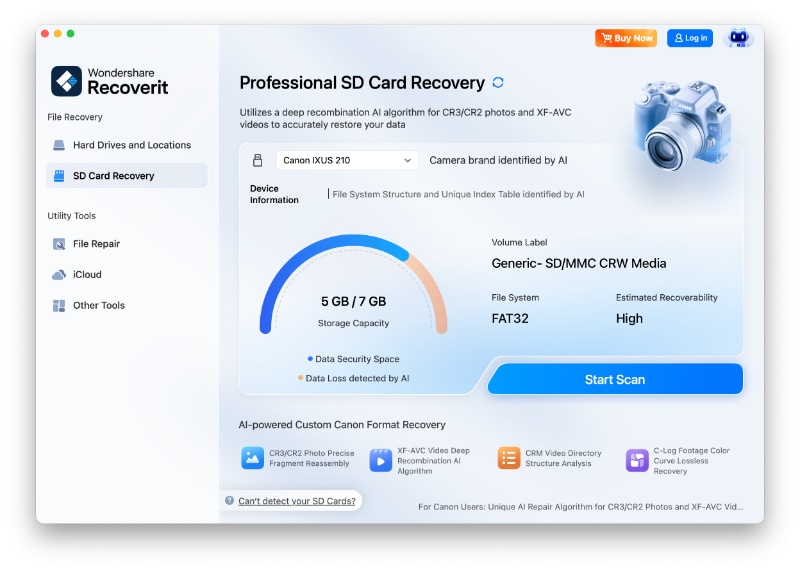800x571 pixels.
Task: Click the Data Security Space blue legend dot
Action: tap(310, 359)
